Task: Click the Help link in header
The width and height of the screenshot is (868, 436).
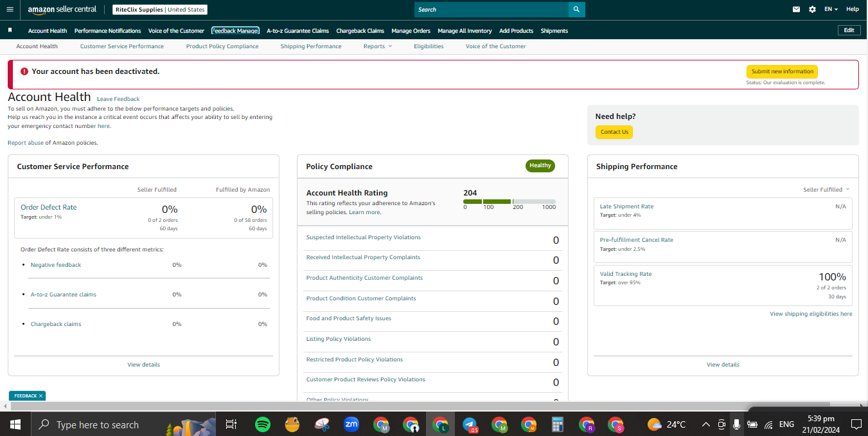Action: pos(853,10)
